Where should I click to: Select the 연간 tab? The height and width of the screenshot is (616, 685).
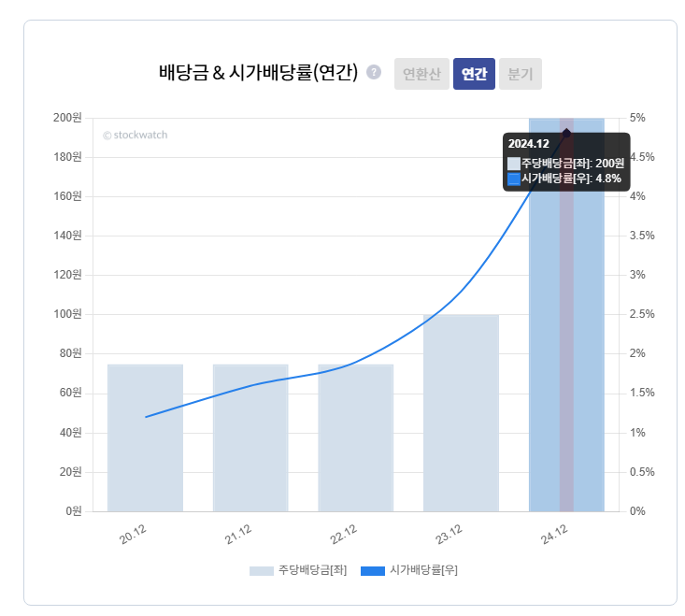click(474, 74)
